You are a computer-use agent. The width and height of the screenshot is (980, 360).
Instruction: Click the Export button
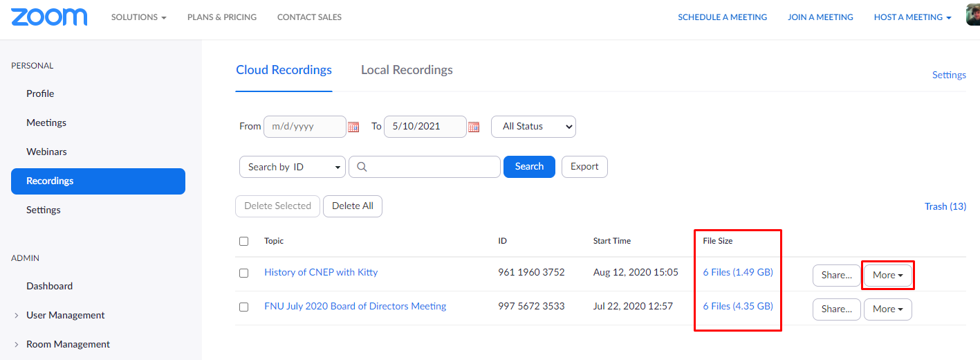pyautogui.click(x=584, y=167)
